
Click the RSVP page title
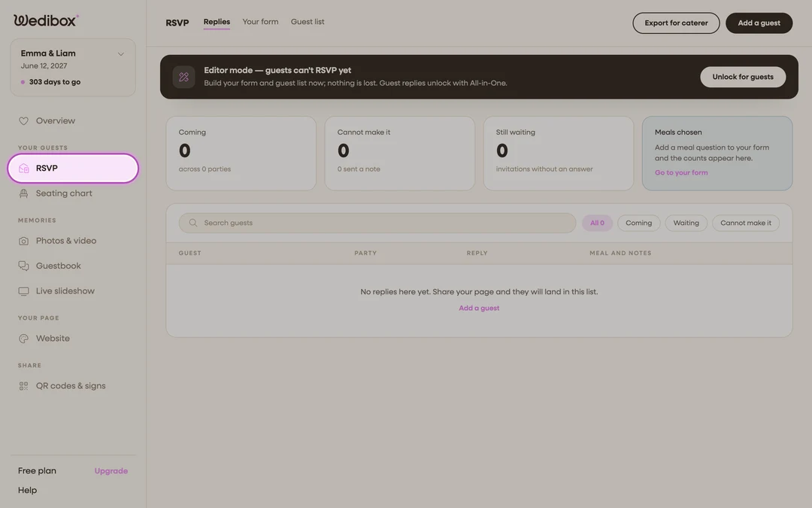click(x=177, y=23)
